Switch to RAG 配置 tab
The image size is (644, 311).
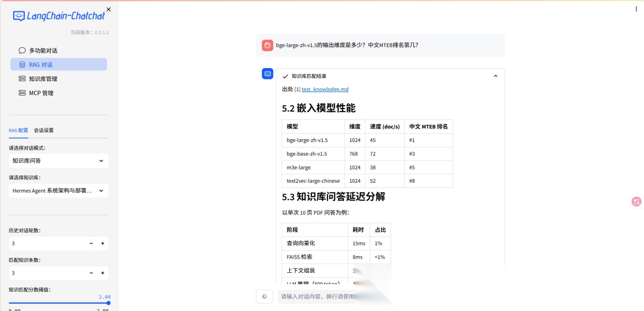coord(18,130)
